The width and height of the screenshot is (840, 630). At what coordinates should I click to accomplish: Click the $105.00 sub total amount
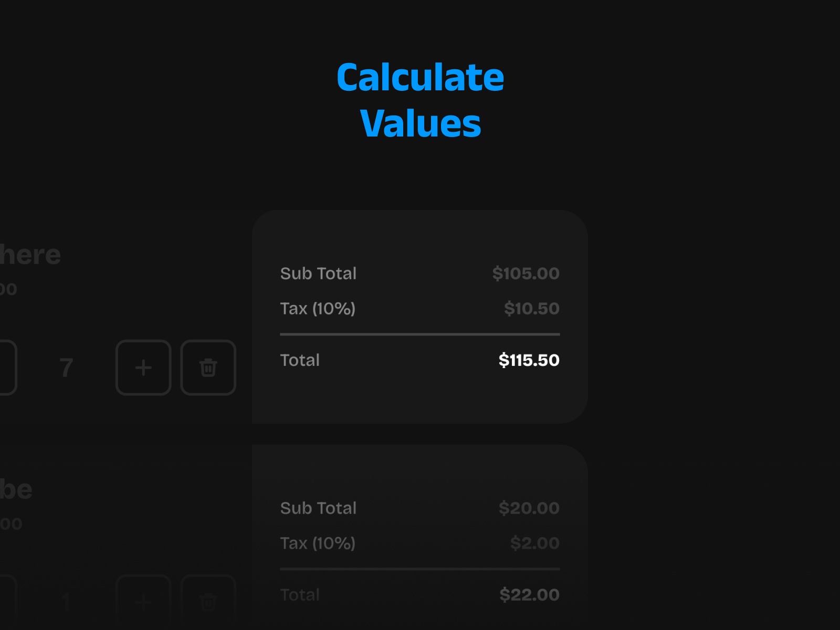[526, 274]
